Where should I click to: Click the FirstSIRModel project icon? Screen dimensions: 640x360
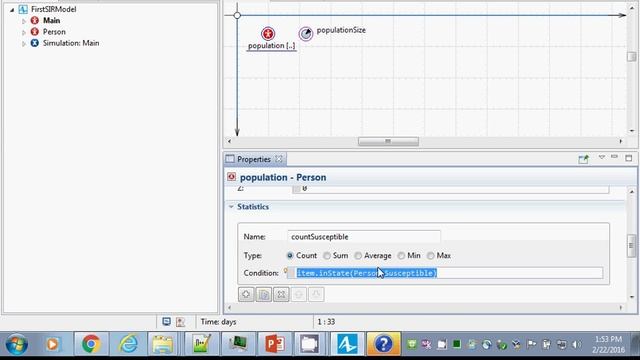point(23,9)
